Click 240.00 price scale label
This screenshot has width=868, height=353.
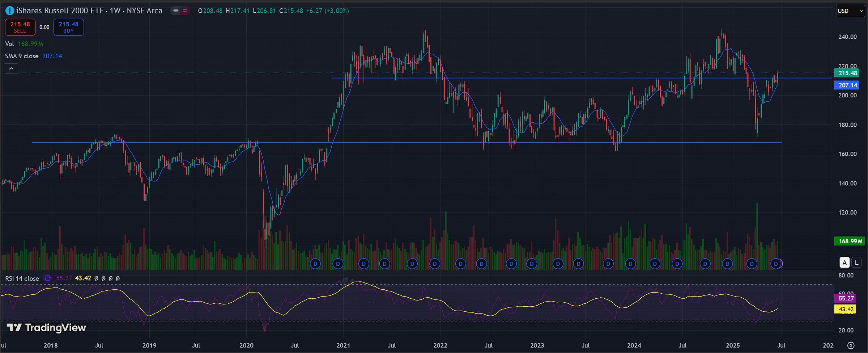coord(848,37)
